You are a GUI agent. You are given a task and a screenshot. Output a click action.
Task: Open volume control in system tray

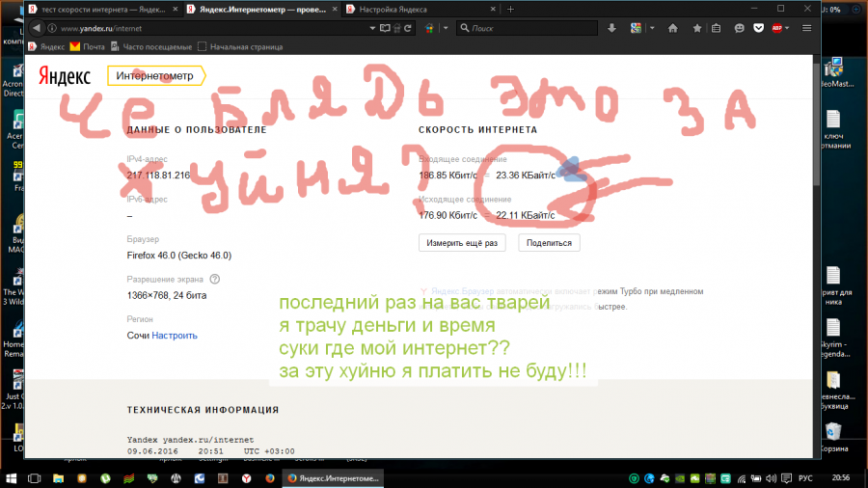771,478
